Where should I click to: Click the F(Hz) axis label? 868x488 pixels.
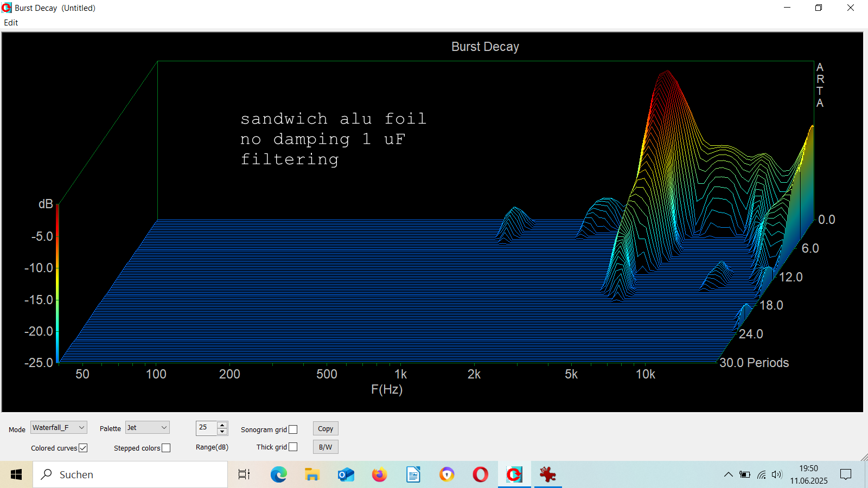(x=387, y=389)
